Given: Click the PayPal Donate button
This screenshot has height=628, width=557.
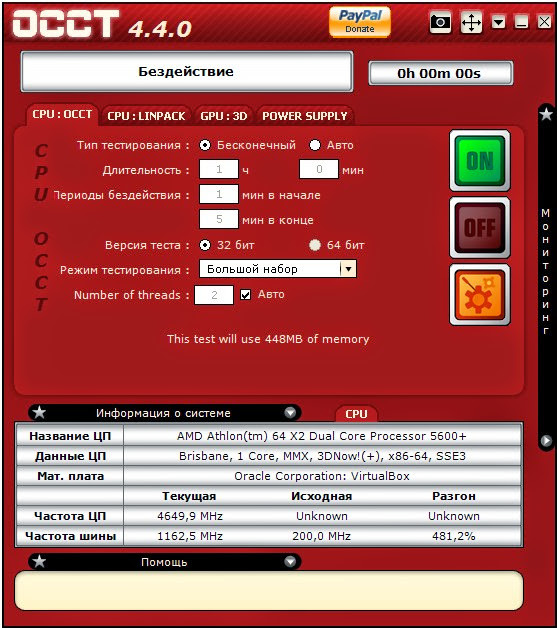Looking at the screenshot, I should pos(360,22).
